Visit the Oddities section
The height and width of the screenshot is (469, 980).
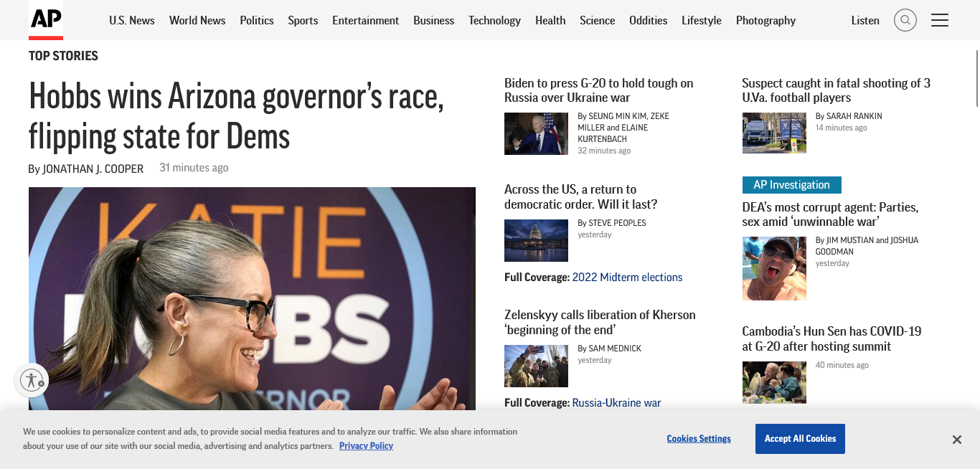point(648,20)
